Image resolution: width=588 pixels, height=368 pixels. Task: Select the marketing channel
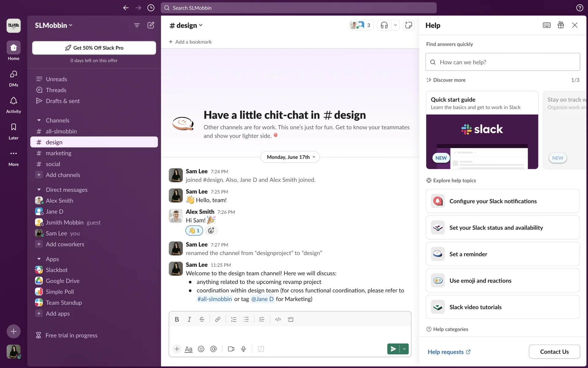click(58, 153)
